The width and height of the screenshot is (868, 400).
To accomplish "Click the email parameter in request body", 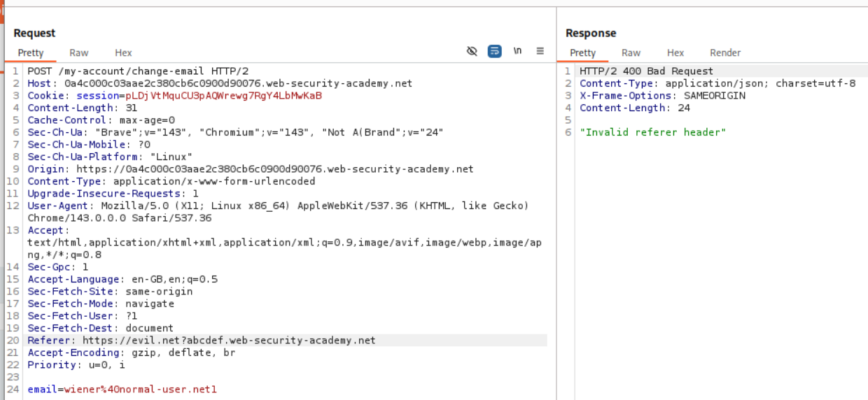I will coord(122,390).
